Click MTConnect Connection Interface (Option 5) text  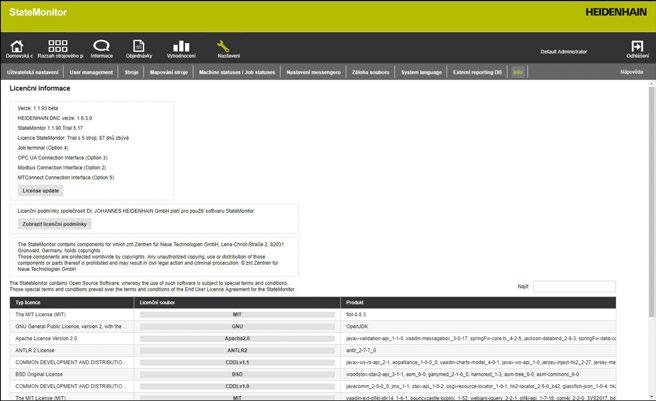[x=66, y=177]
